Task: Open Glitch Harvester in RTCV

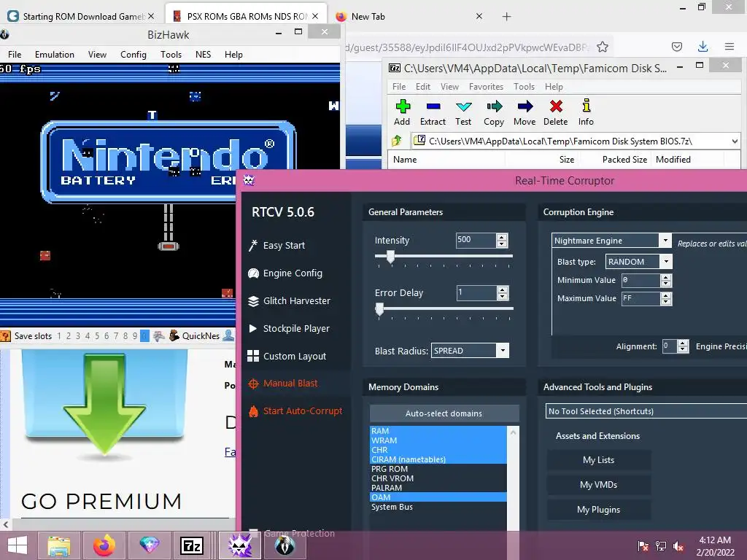Action: coord(289,301)
